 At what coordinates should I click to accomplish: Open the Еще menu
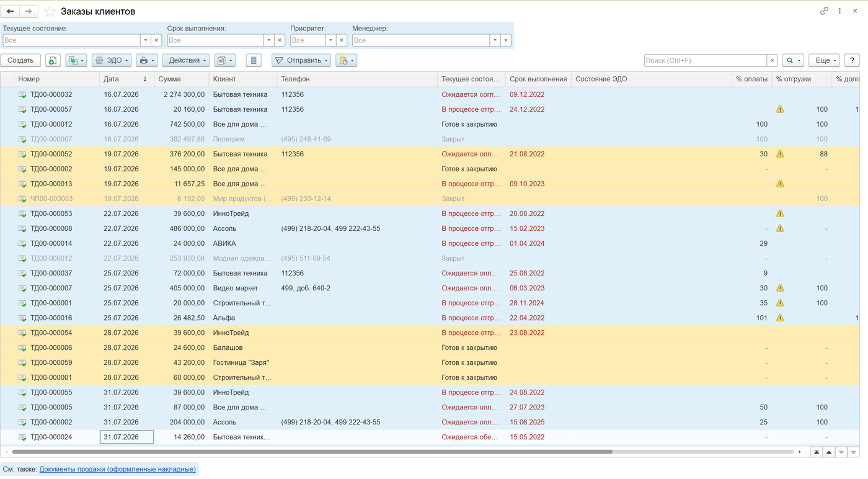[824, 60]
